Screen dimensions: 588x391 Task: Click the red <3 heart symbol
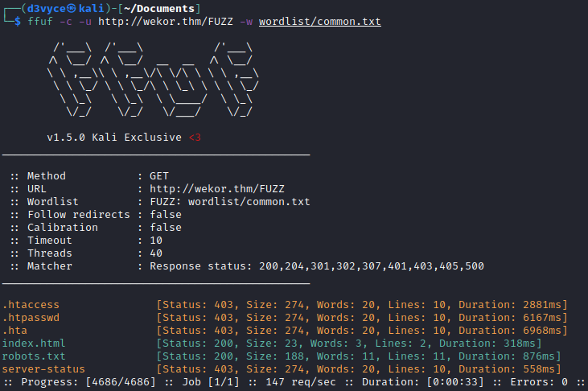click(194, 138)
